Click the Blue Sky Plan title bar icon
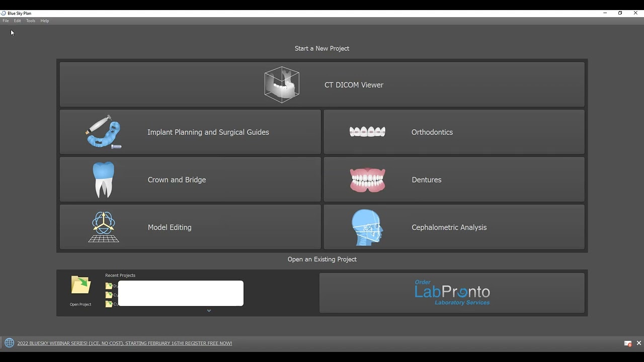Image resolution: width=644 pixels, height=362 pixels. (4, 13)
